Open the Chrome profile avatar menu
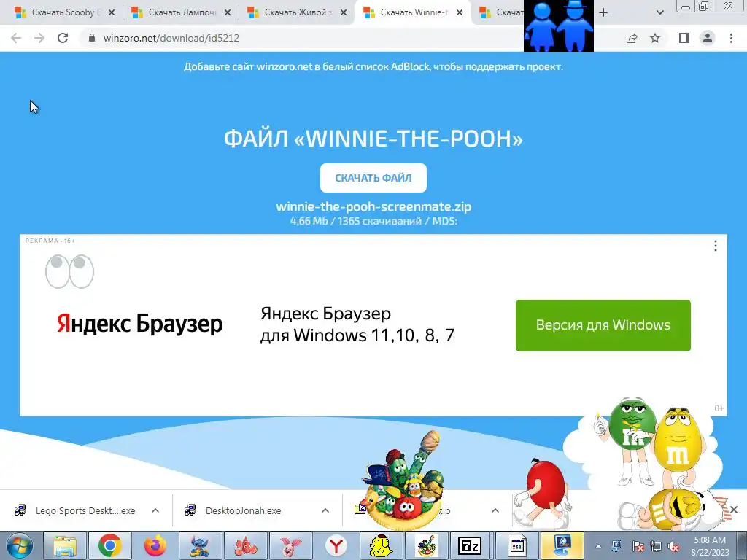Screen dimensions: 747x560 [708, 38]
